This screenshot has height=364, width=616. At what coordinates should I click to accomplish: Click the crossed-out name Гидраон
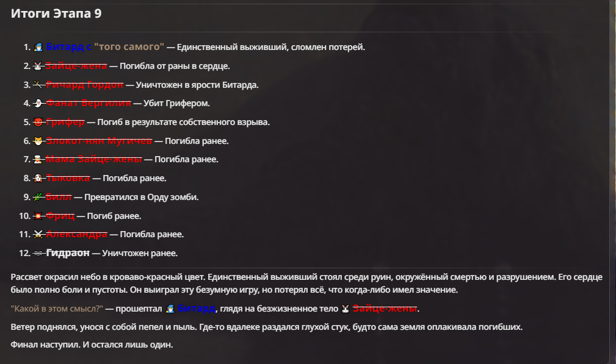[x=68, y=253]
